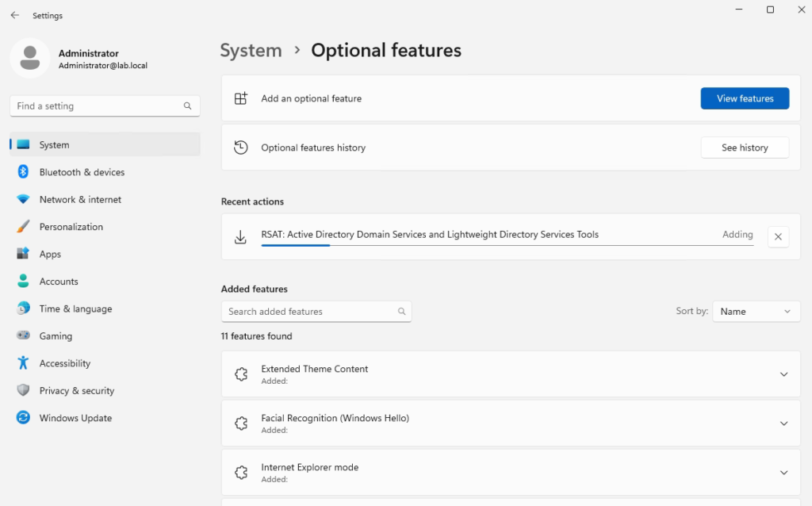The image size is (812, 506).
Task: Click the RSAT Active Directory feature name
Action: [430, 235]
